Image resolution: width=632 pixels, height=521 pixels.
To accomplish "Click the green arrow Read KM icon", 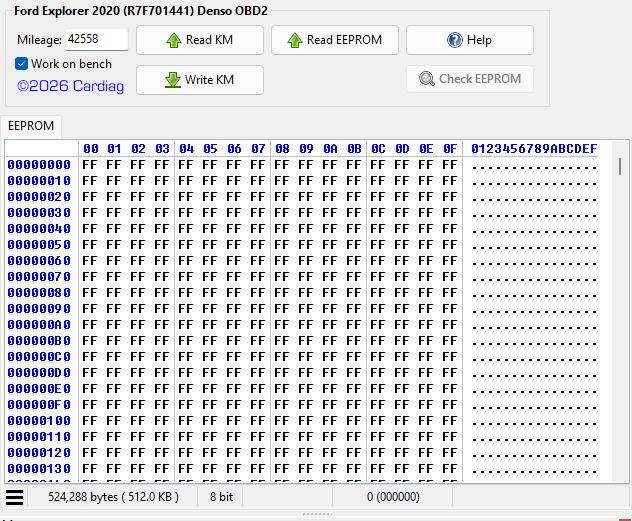I will (x=173, y=41).
